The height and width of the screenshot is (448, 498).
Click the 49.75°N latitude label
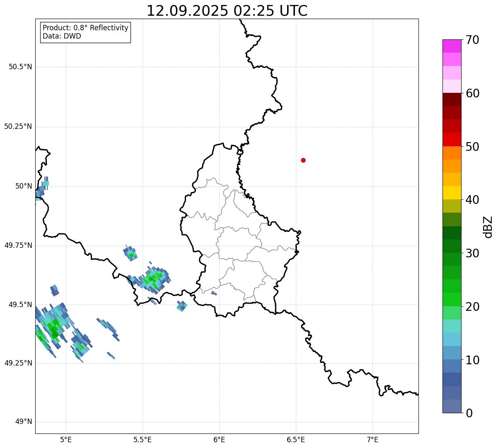click(x=18, y=245)
